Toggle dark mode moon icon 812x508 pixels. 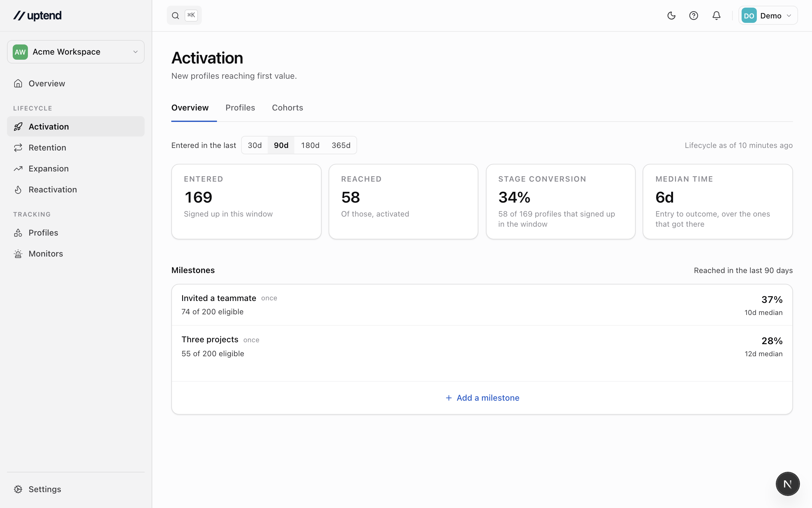coord(671,16)
